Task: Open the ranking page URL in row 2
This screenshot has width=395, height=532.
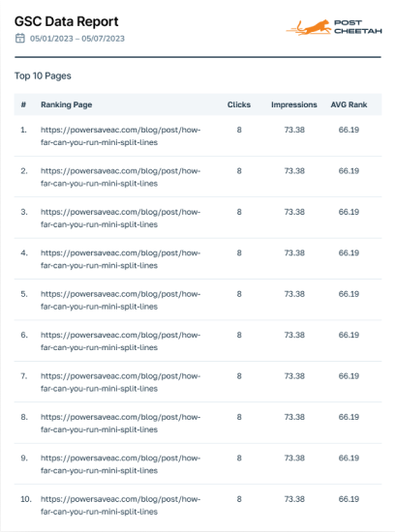Action: tap(121, 177)
